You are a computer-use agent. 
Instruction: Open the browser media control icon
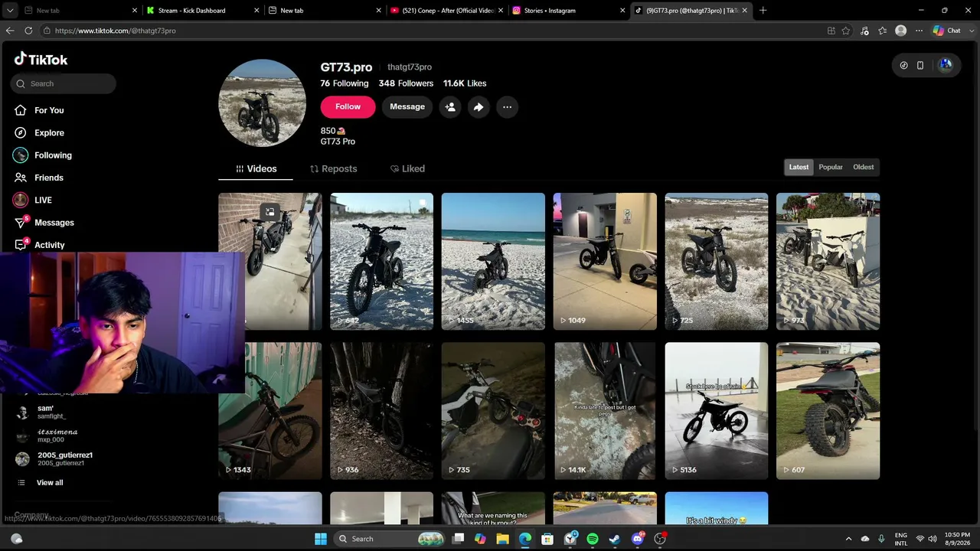click(864, 31)
